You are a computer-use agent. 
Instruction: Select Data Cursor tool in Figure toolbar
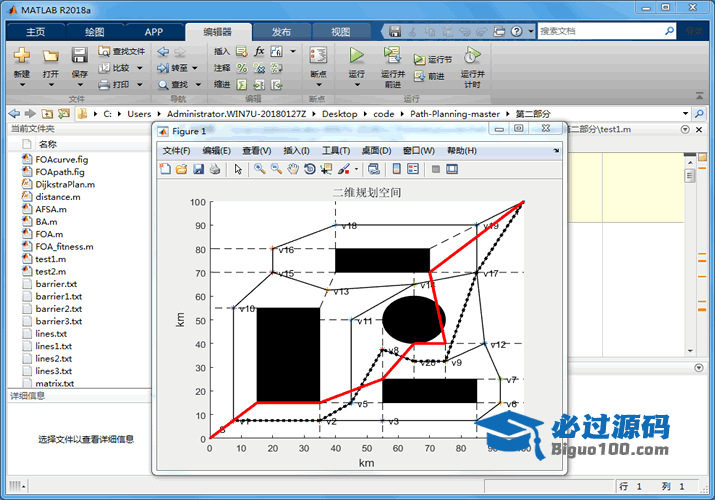pos(326,169)
